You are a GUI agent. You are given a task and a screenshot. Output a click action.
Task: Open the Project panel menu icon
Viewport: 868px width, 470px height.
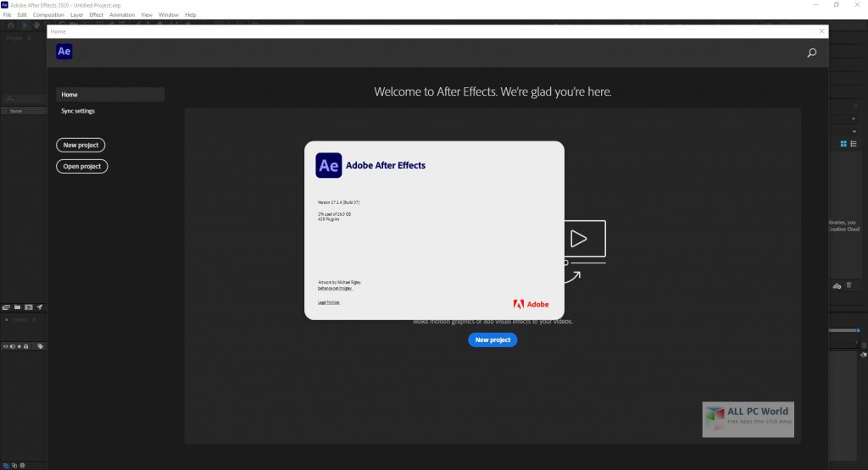[29, 38]
